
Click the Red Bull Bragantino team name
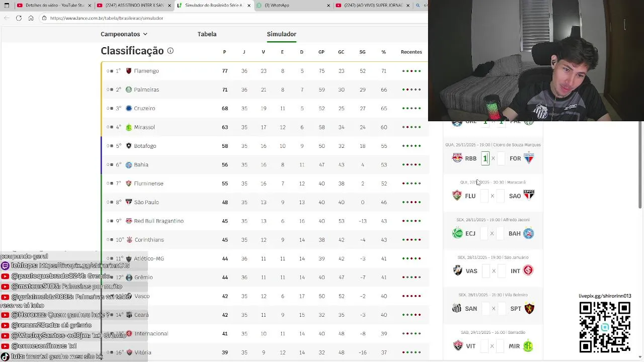pos(158,221)
